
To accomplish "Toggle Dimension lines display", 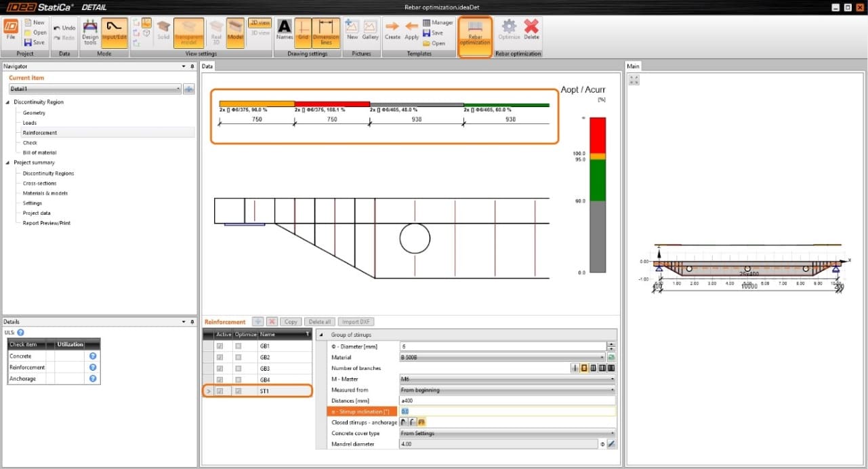I will point(326,32).
